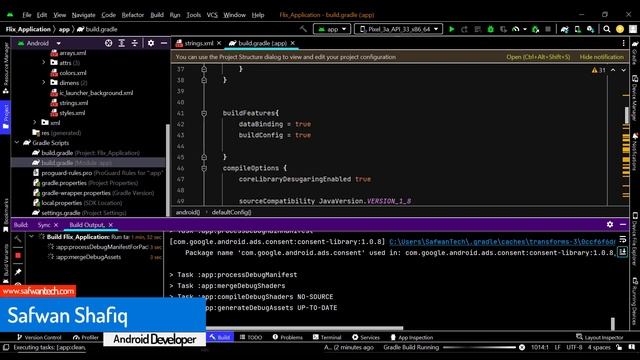Collapse Gradle Scripts node

[17, 142]
